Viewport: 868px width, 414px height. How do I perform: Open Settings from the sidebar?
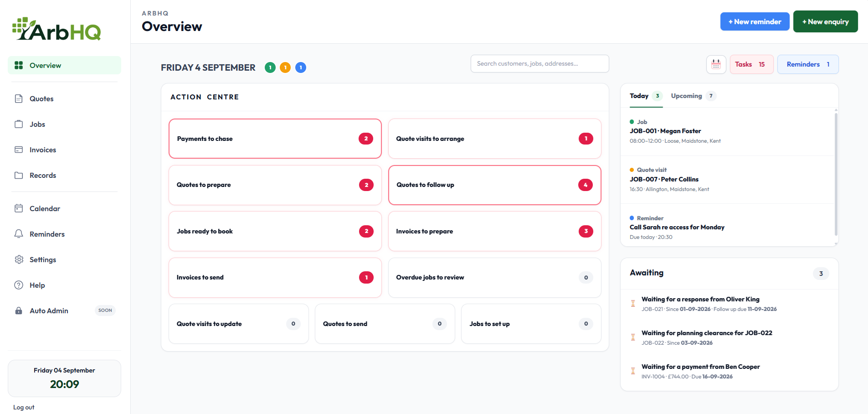point(64,259)
